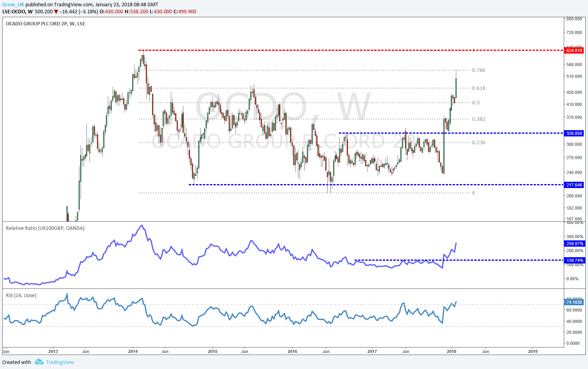The width and height of the screenshot is (588, 369).
Task: Click the 300.00% ratio axis tick
Action: coord(575,236)
